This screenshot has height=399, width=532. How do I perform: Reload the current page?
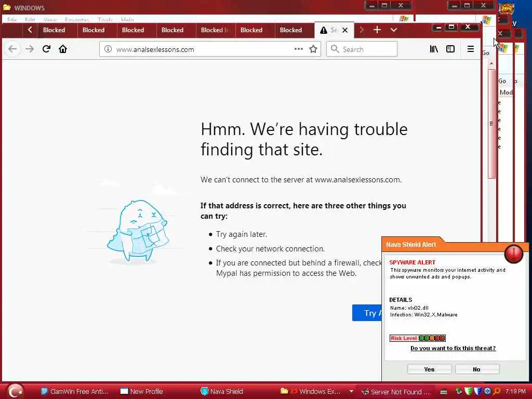pyautogui.click(x=46, y=49)
